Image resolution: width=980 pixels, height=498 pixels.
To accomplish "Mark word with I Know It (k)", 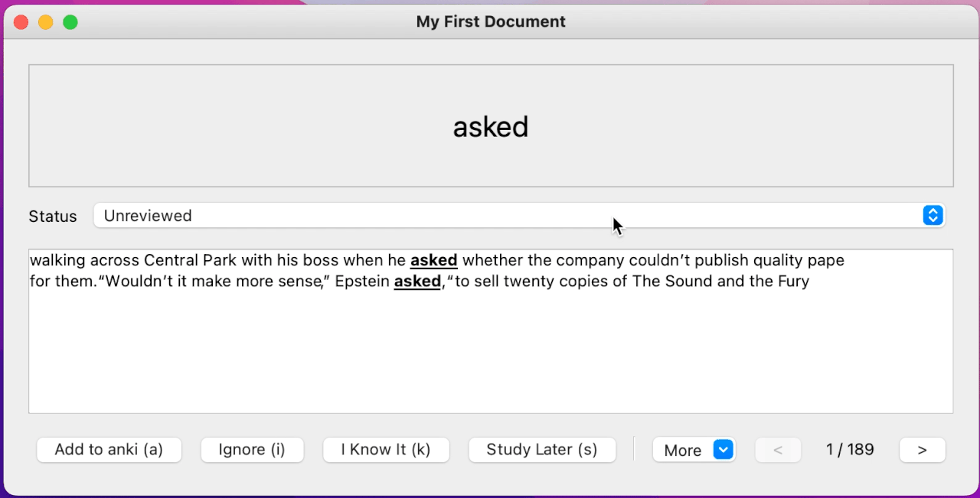I will click(386, 450).
